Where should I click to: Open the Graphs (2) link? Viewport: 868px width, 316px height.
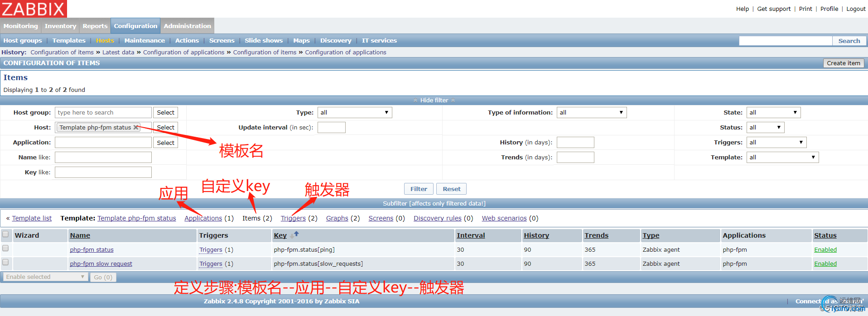(337, 218)
